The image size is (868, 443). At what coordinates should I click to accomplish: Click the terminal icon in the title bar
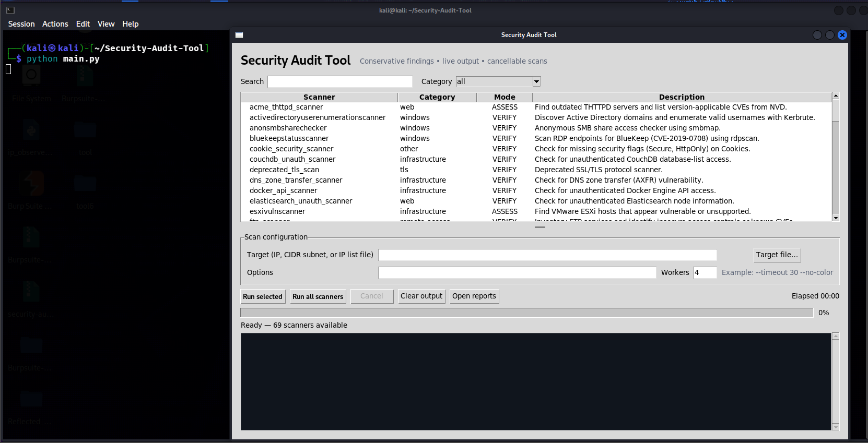(x=10, y=10)
